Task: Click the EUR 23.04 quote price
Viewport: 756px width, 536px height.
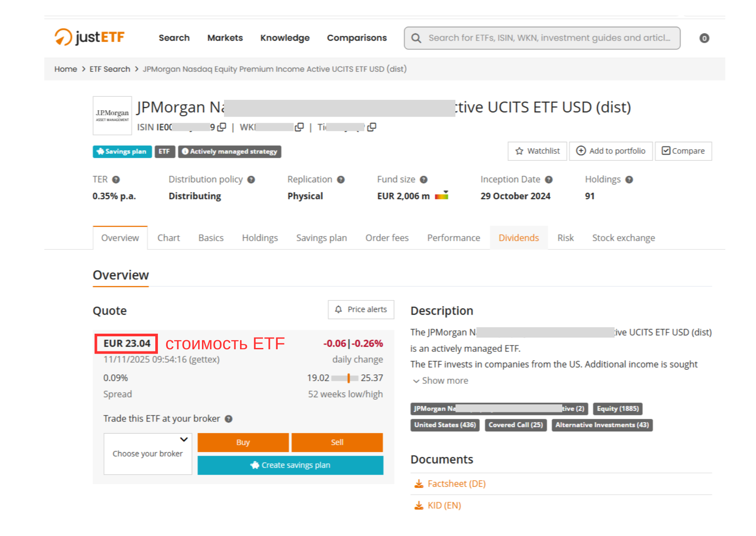Action: pos(127,343)
